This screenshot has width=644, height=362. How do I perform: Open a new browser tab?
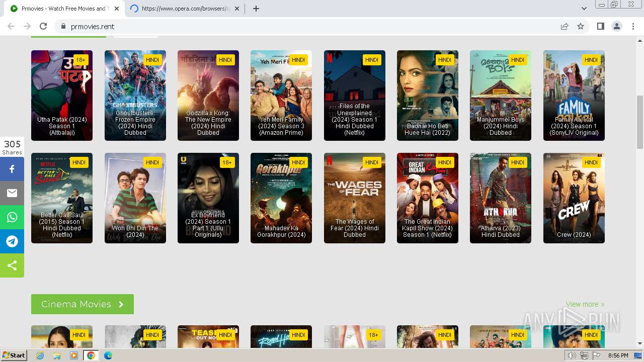(256, 9)
